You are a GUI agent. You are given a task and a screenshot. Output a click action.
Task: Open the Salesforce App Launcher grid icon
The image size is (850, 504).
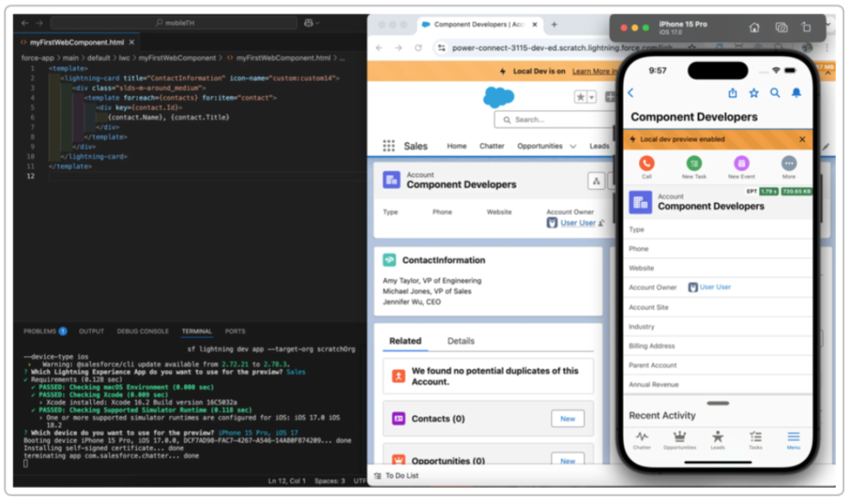tap(389, 146)
